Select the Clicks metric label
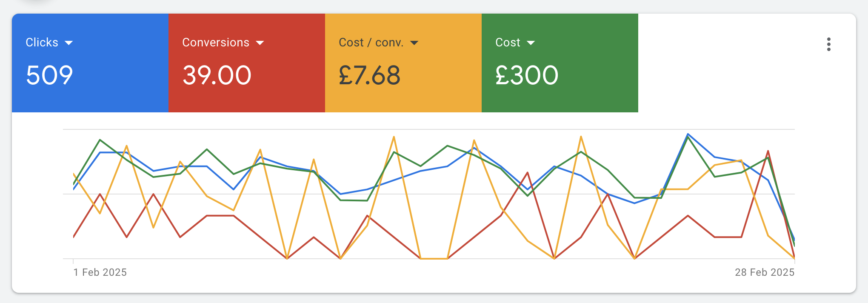868x303 pixels. point(42,43)
